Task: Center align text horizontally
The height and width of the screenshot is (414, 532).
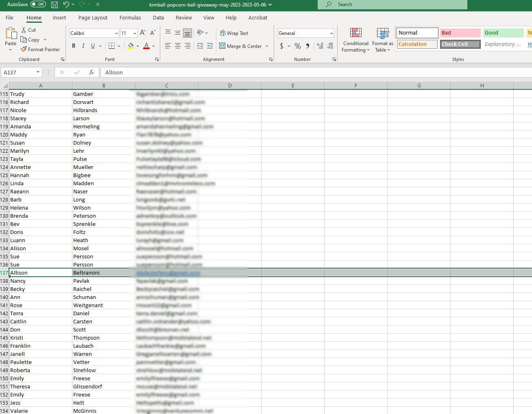Action: tap(178, 46)
